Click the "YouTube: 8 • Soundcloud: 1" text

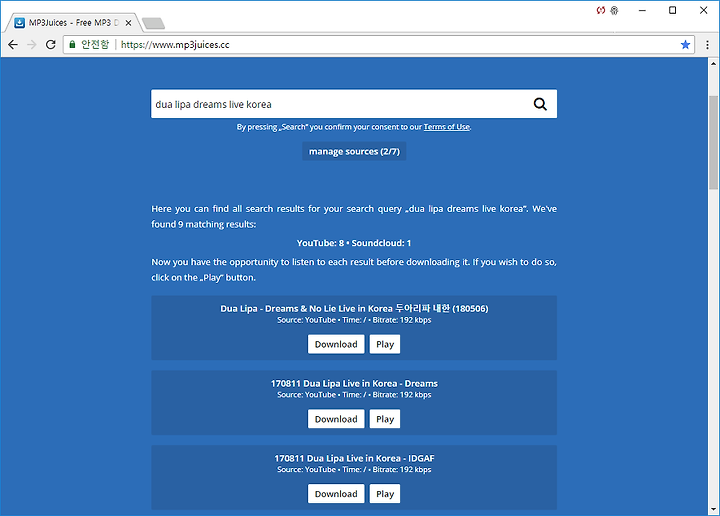coord(354,243)
